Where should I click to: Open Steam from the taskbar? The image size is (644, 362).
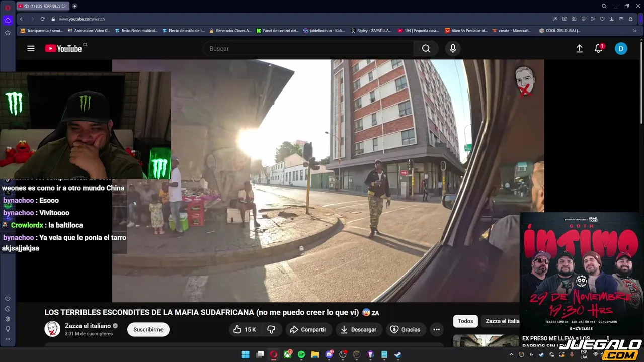tap(397, 354)
